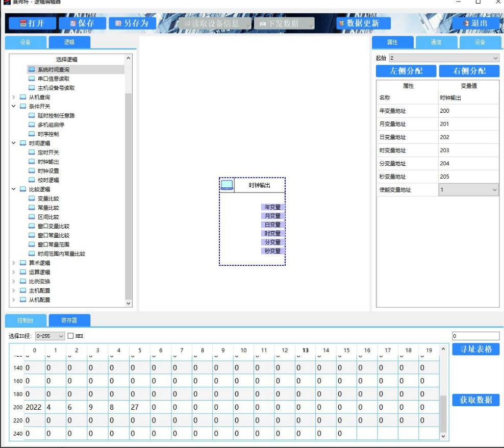
Task: Select 时钟设置 item in logic tree
Action: [x=48, y=171]
